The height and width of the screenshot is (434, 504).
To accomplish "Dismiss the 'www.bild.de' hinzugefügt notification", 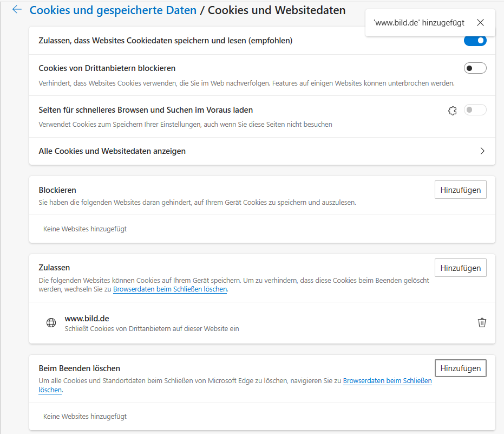I will pos(481,22).
